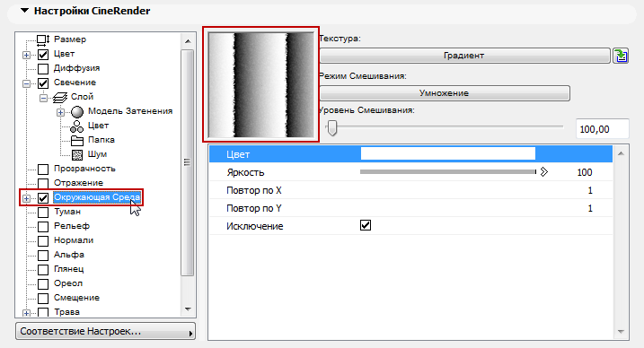Enable the Диффузия checkbox
644x348 pixels.
pos(43,69)
